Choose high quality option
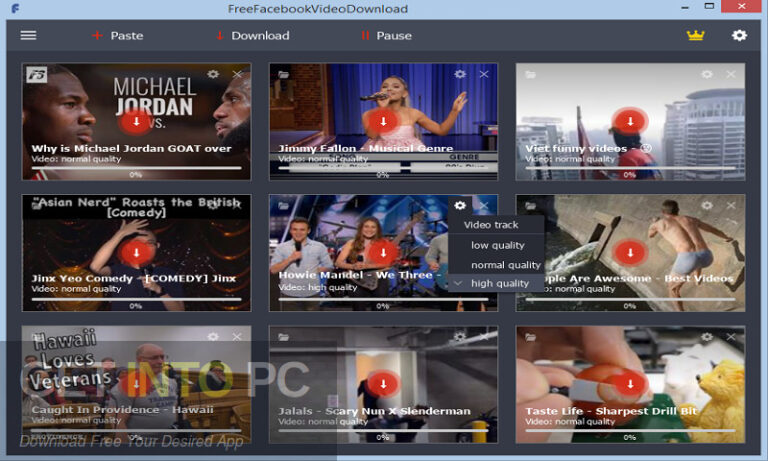The image size is (768, 461). click(496, 283)
